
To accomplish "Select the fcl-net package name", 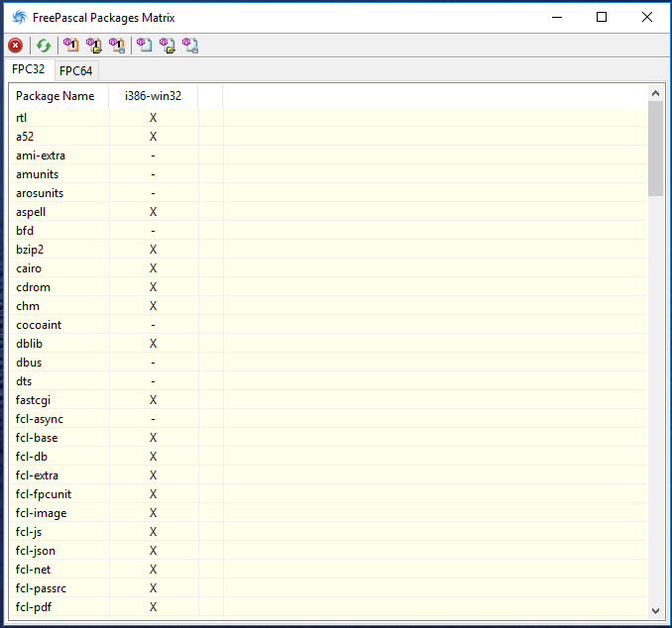I will click(33, 571).
